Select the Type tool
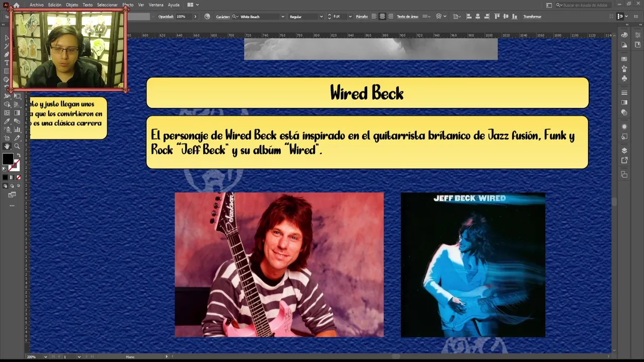 click(x=7, y=63)
